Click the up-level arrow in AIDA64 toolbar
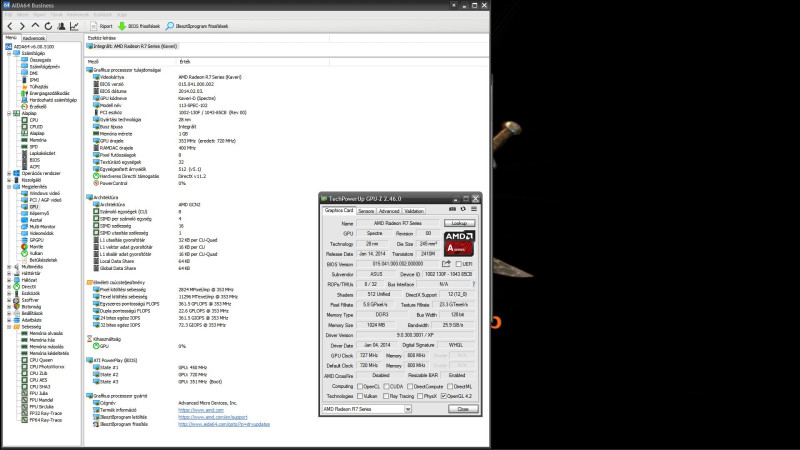800x450 pixels. point(35,26)
